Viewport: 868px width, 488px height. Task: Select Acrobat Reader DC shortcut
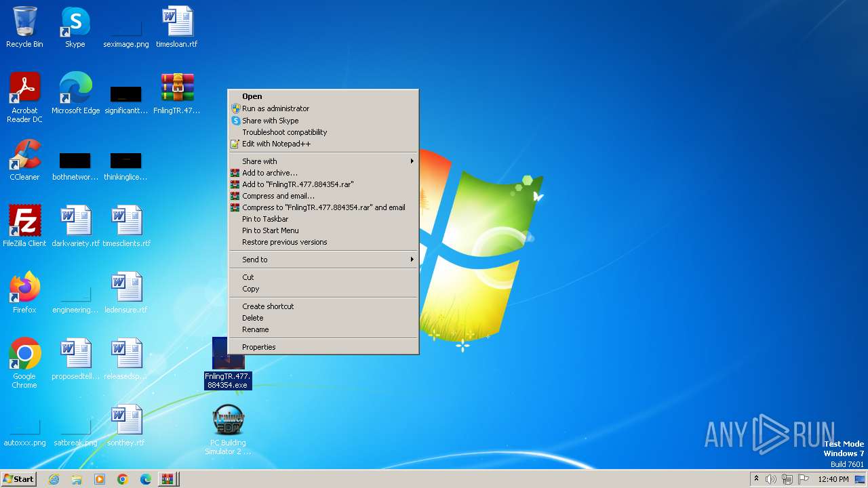point(24,98)
